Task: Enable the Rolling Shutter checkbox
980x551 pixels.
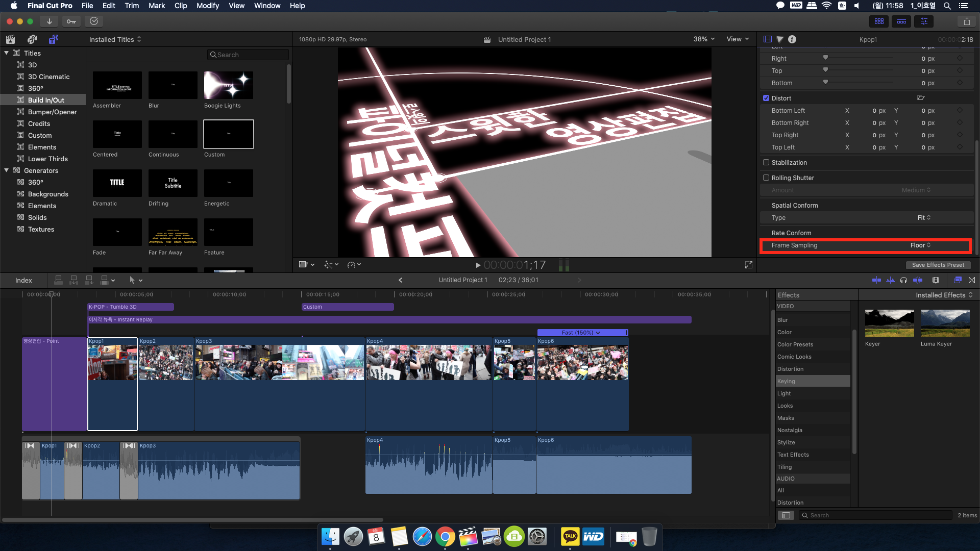Action: (766, 178)
